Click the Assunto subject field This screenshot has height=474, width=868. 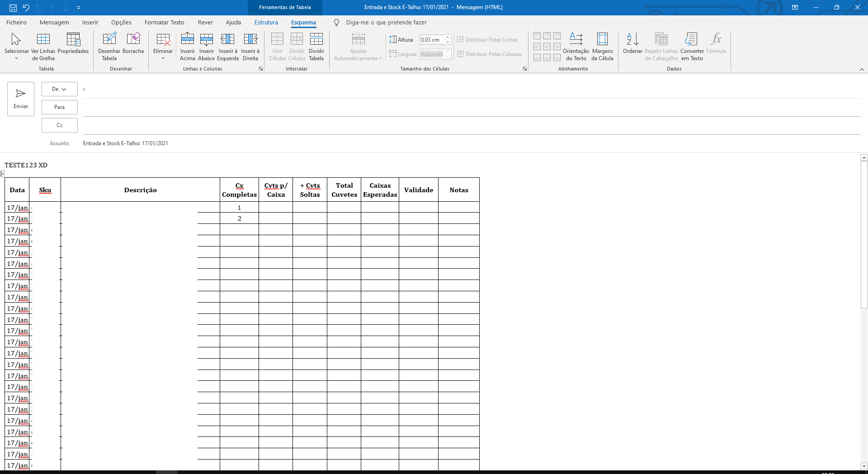tap(472, 143)
